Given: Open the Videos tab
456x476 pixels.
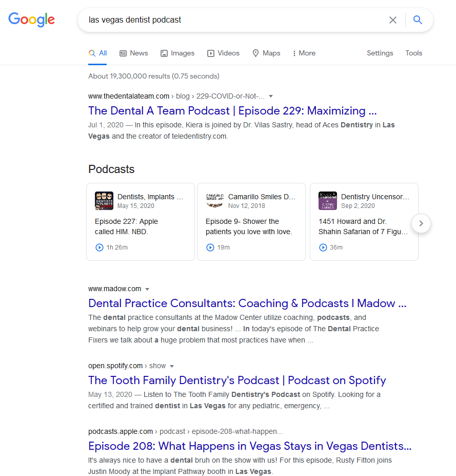Looking at the screenshot, I should pyautogui.click(x=224, y=53).
